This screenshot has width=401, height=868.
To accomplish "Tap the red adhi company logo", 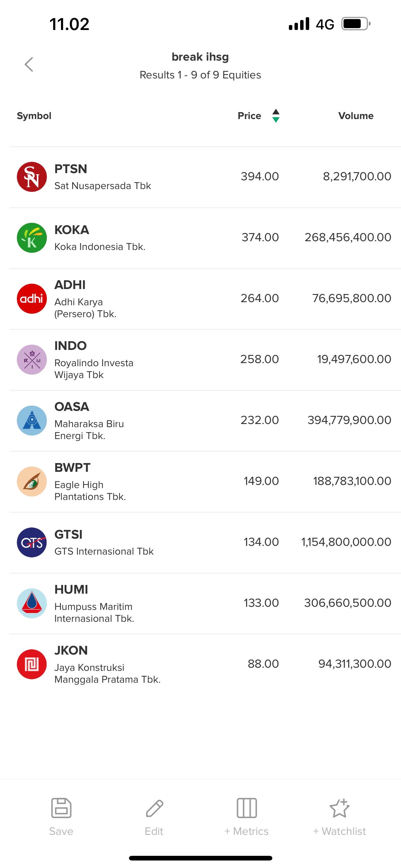I will coord(32,298).
